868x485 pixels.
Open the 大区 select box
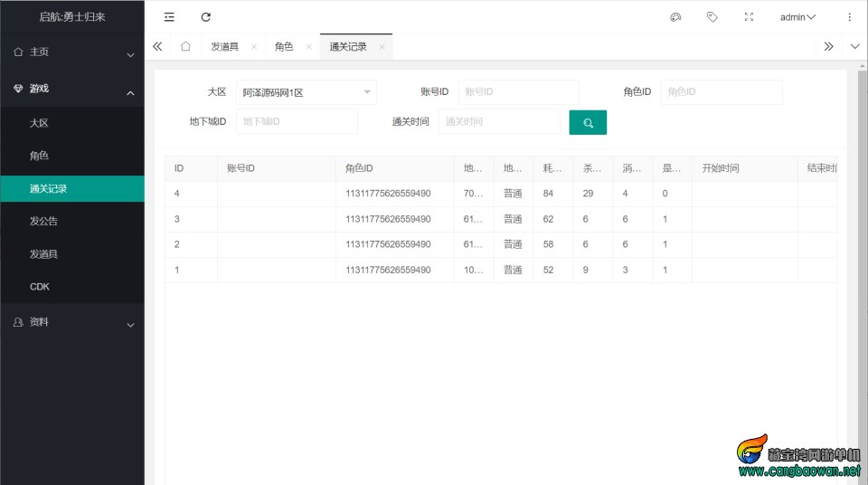pyautogui.click(x=307, y=92)
